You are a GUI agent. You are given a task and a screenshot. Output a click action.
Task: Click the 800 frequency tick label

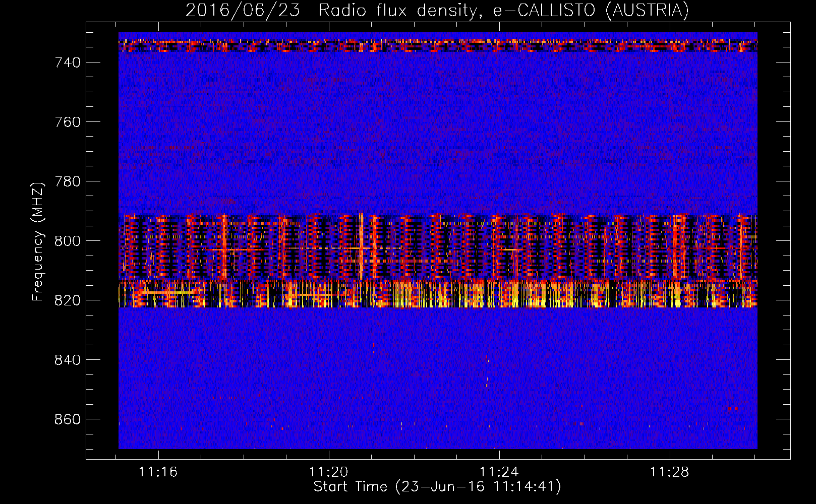click(68, 241)
